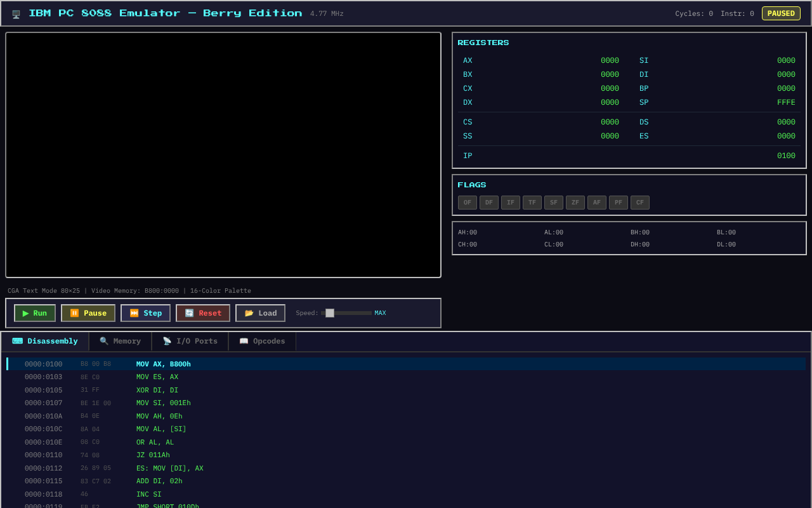Select the MOV ES, AX instruction line
Image resolution: width=812 pixels, height=508 pixels.
click(x=157, y=377)
